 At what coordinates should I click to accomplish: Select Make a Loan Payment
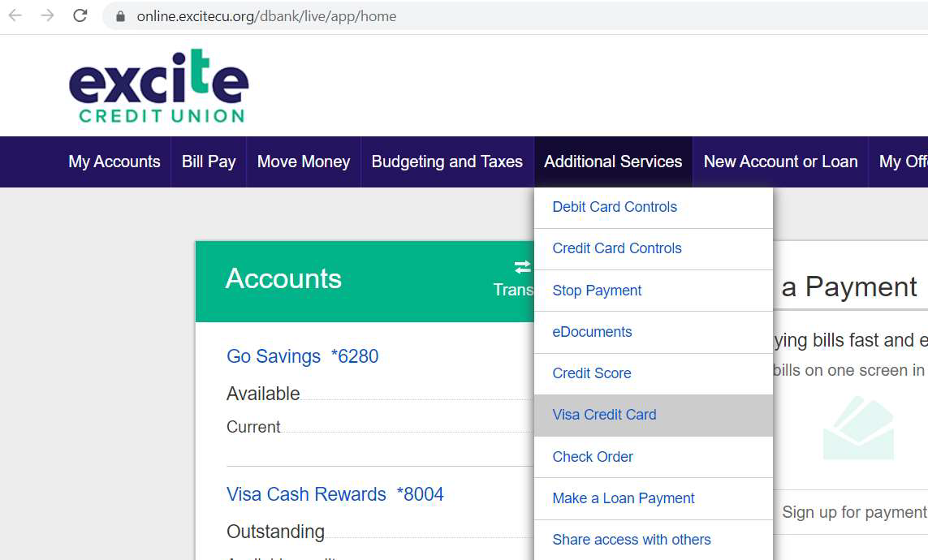tap(654, 498)
